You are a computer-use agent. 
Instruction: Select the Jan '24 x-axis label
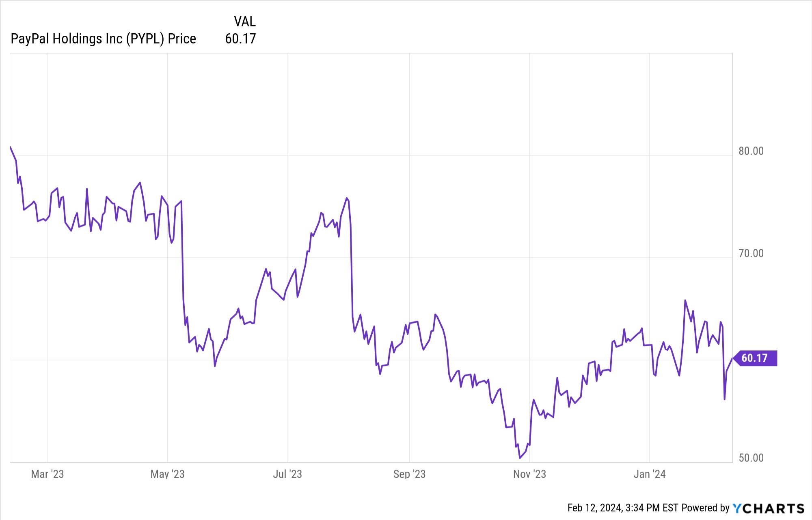(650, 474)
